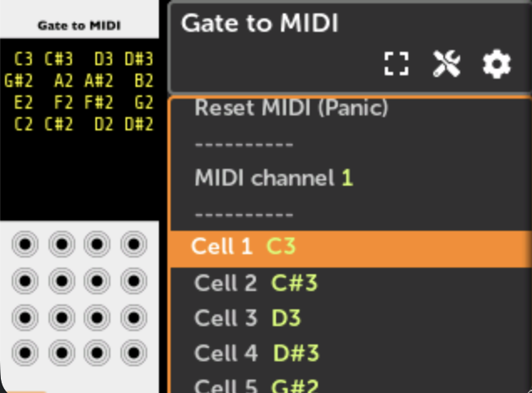532x393 pixels.
Task: Click the F2 note in the display
Action: (x=64, y=102)
